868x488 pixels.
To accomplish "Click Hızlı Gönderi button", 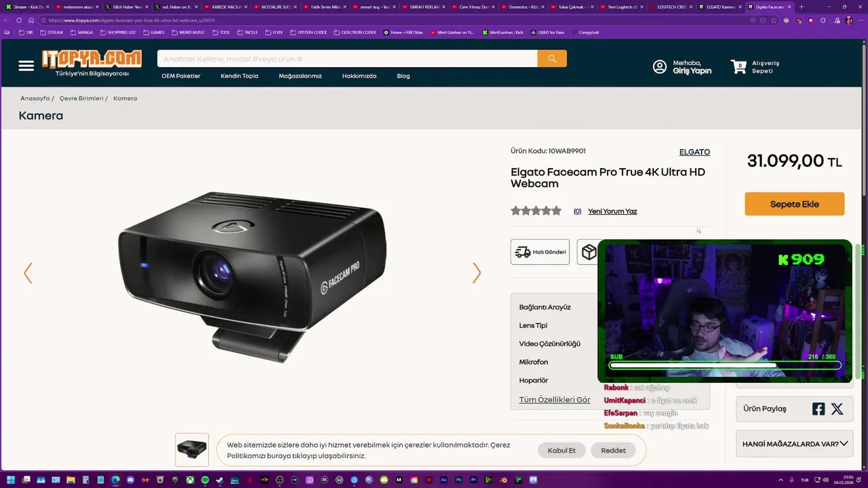I will 540,251.
